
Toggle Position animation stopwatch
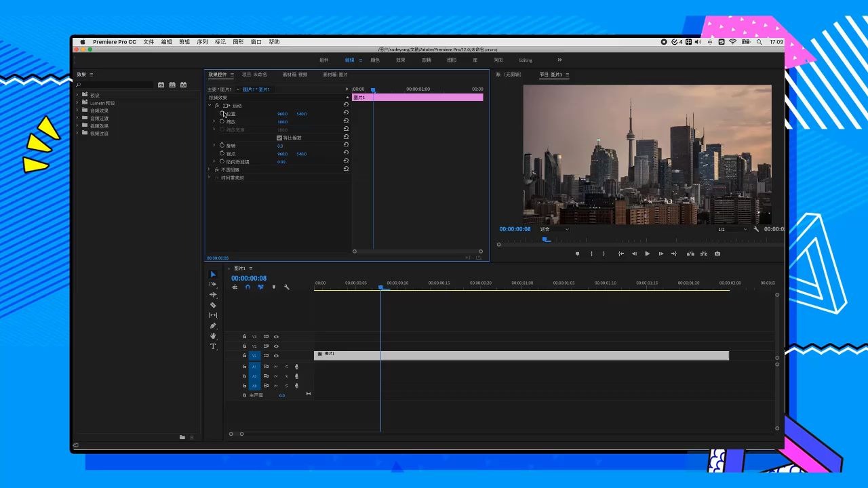point(222,113)
